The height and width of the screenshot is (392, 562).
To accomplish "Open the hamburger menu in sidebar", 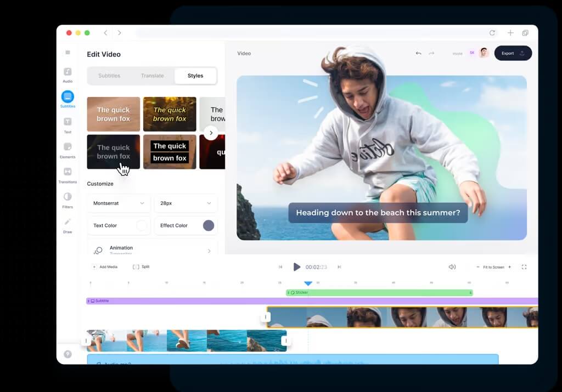I will coord(68,52).
